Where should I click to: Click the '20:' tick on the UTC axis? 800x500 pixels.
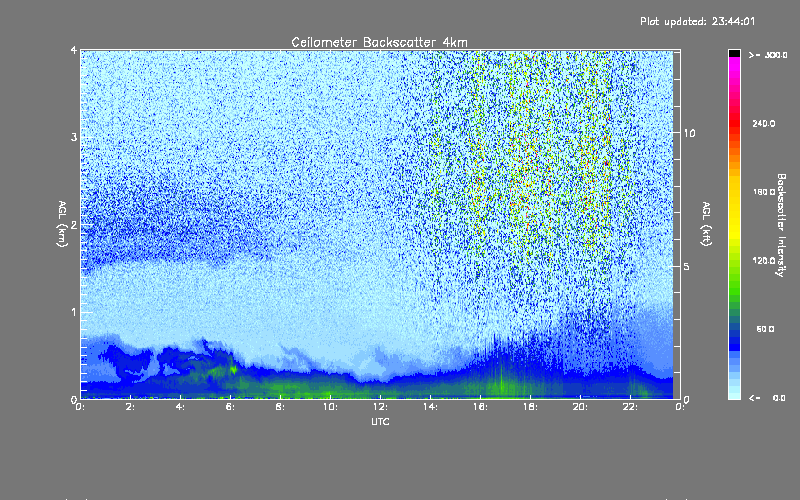tap(580, 407)
